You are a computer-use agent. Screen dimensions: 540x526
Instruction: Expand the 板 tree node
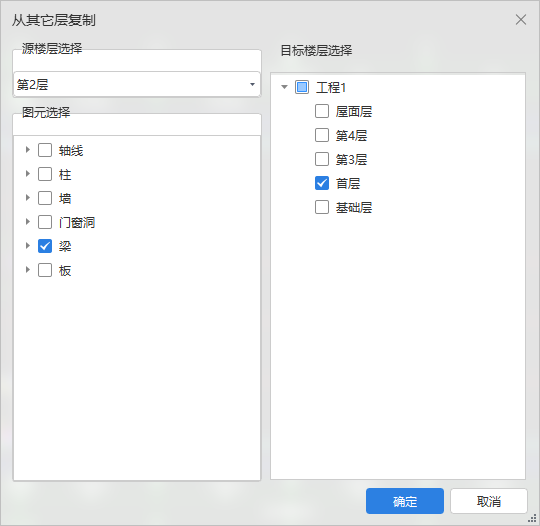(28, 269)
